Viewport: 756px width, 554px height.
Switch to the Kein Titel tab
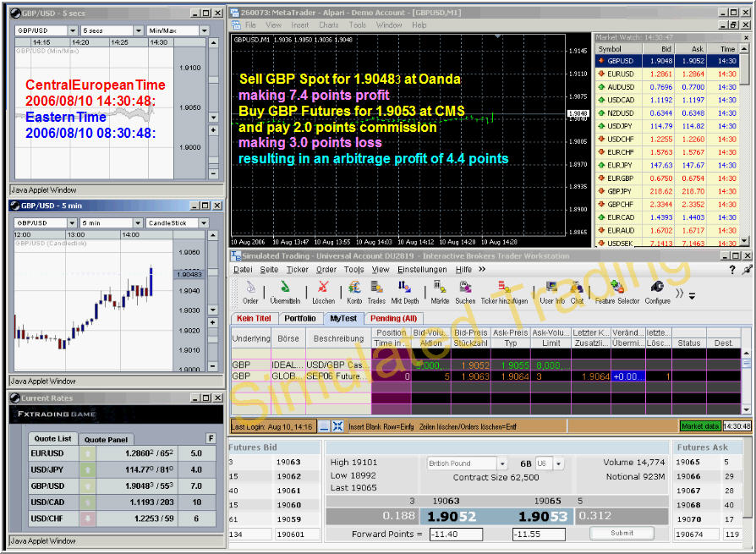[x=254, y=318]
